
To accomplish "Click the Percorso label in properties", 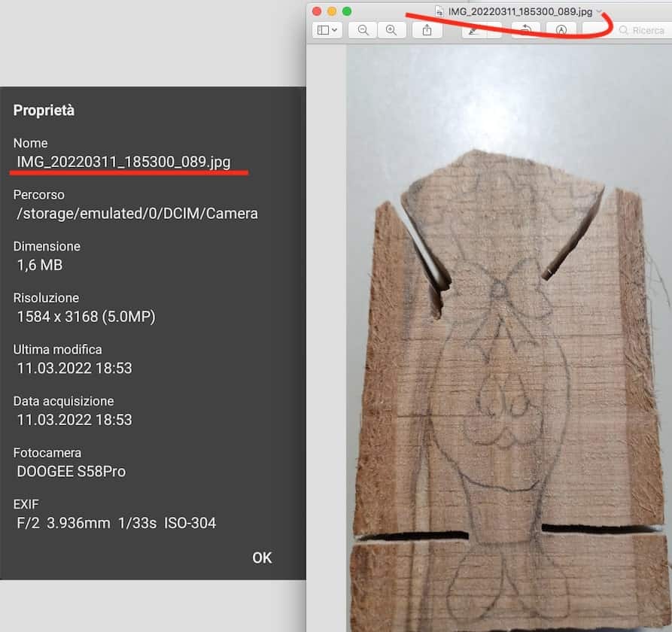I will [38, 195].
